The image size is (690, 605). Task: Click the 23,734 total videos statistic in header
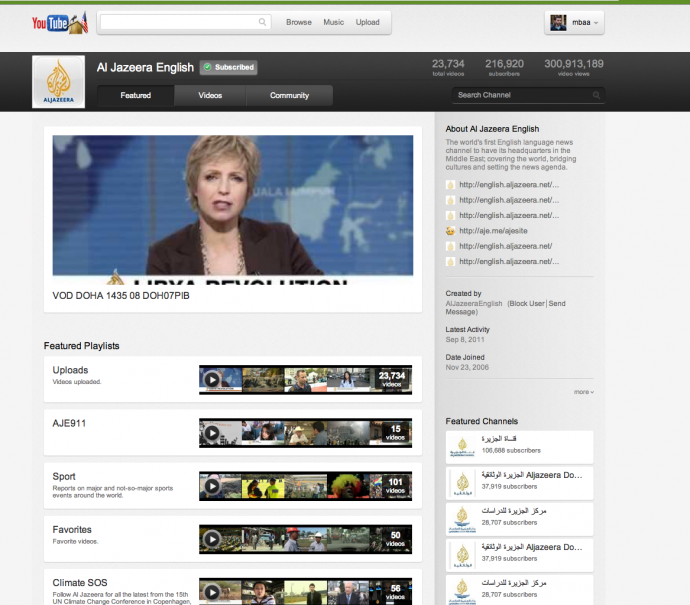click(448, 67)
